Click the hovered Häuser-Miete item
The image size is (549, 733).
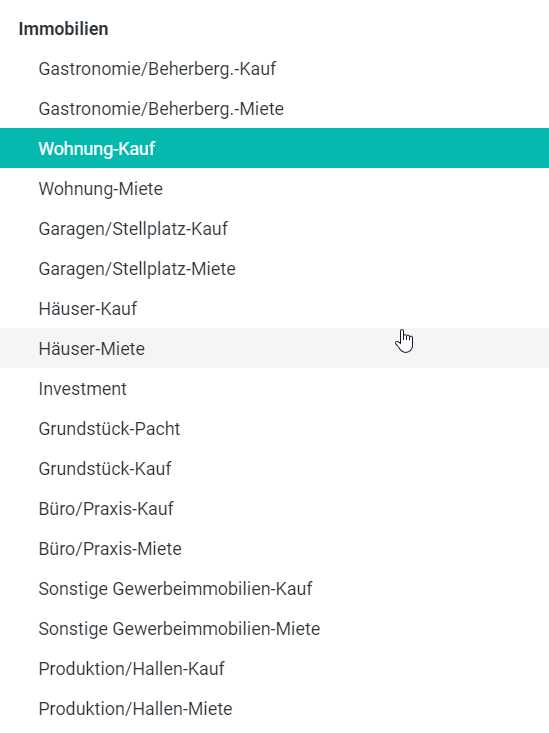(274, 348)
